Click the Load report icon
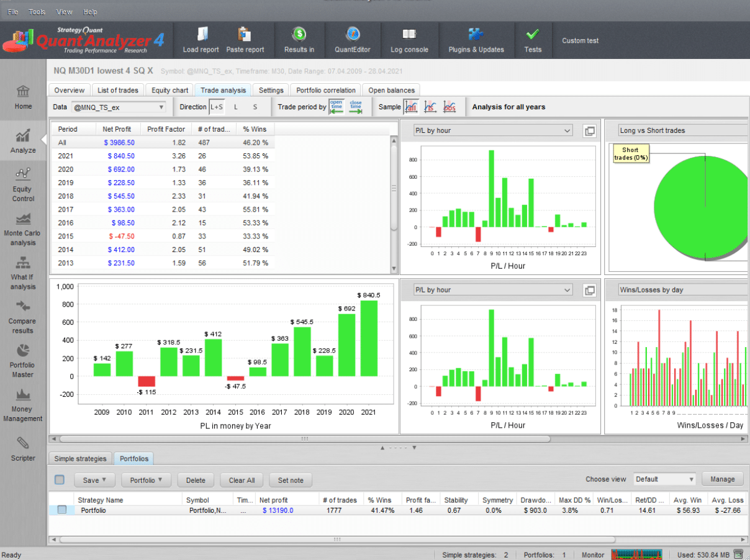Image resolution: width=750 pixels, height=560 pixels. click(x=201, y=35)
